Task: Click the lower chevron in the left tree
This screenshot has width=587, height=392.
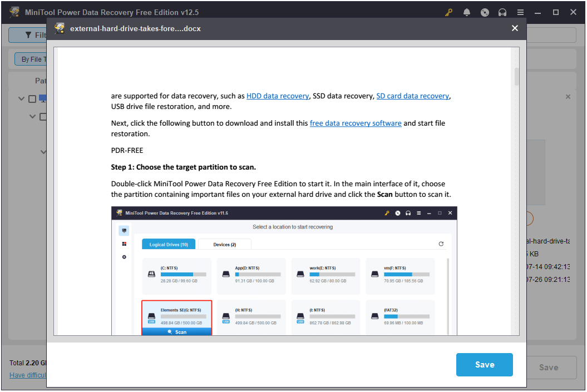Action: 43,151
